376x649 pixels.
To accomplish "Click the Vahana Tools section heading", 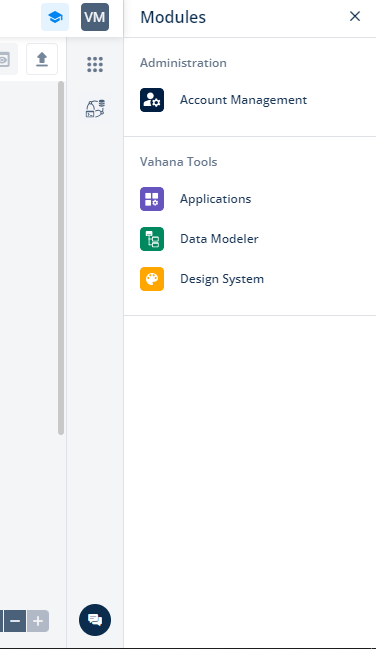I will pos(178,162).
